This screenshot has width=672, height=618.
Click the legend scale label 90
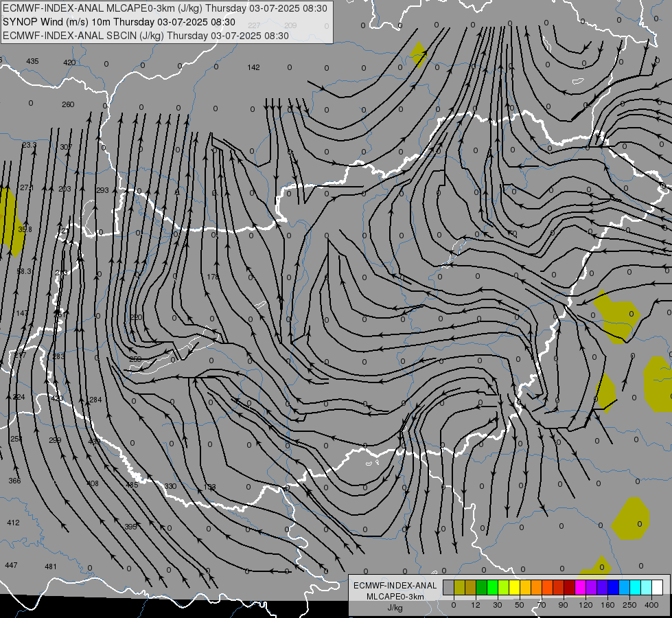click(x=563, y=605)
